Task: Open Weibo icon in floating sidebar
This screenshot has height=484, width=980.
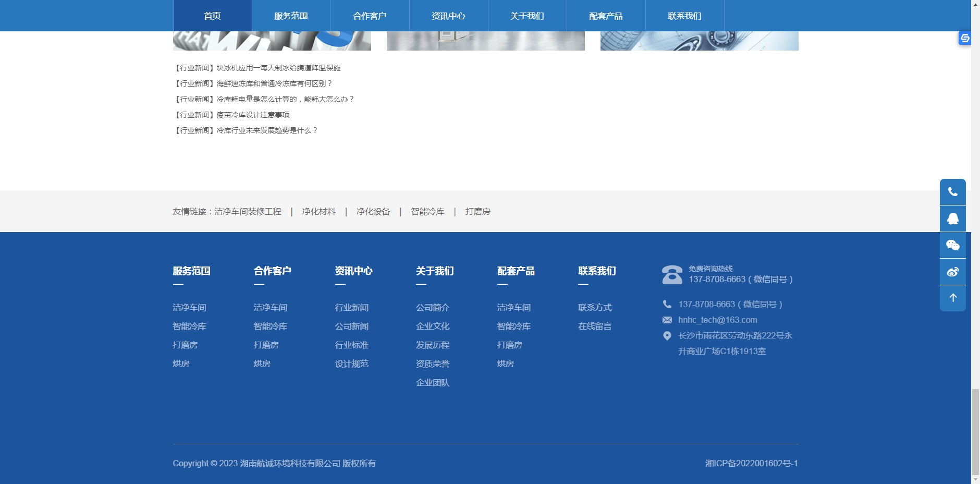Action: (952, 272)
